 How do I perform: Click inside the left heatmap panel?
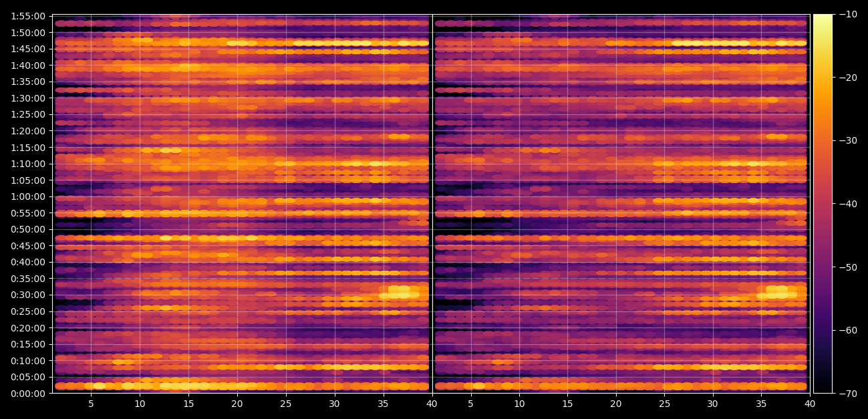click(242, 204)
